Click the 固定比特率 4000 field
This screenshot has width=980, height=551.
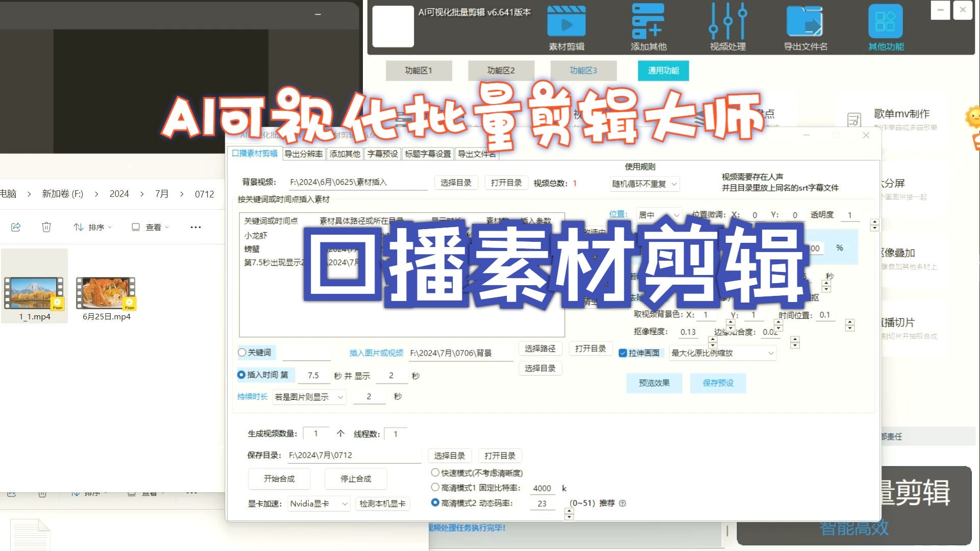tap(542, 488)
